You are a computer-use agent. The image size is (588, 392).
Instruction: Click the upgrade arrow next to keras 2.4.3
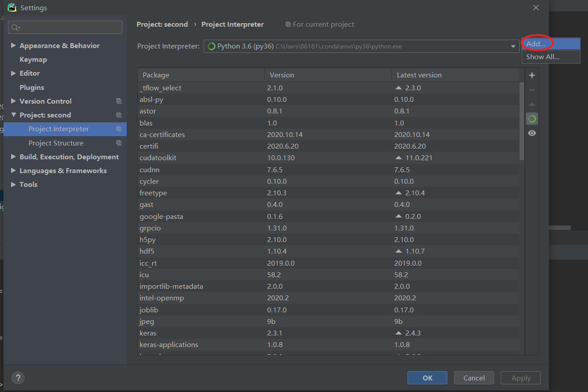pos(398,333)
